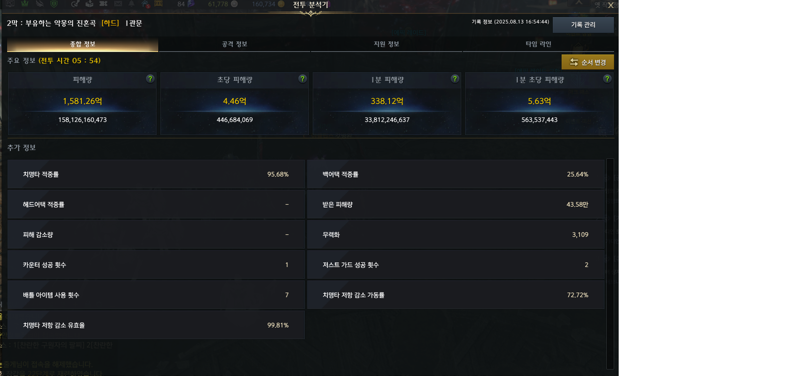This screenshot has width=800, height=376.
Task: Click the additional info vertical scrollbar
Action: tap(610, 263)
